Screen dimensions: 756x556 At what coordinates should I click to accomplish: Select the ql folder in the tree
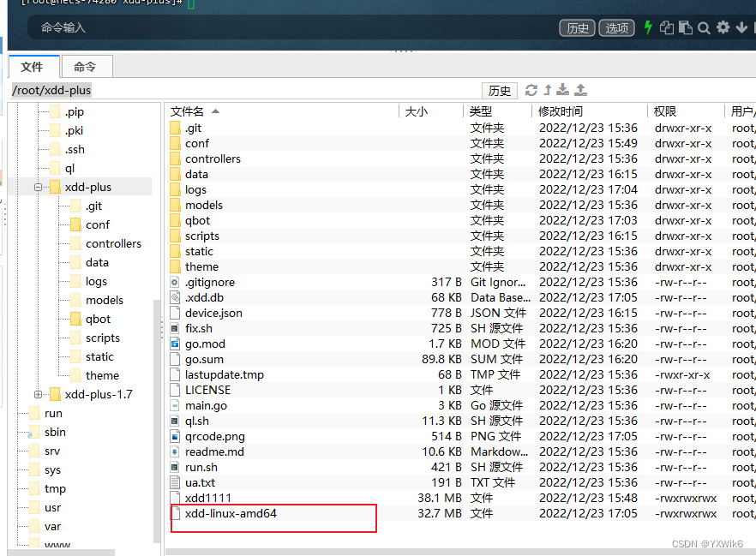pos(70,168)
